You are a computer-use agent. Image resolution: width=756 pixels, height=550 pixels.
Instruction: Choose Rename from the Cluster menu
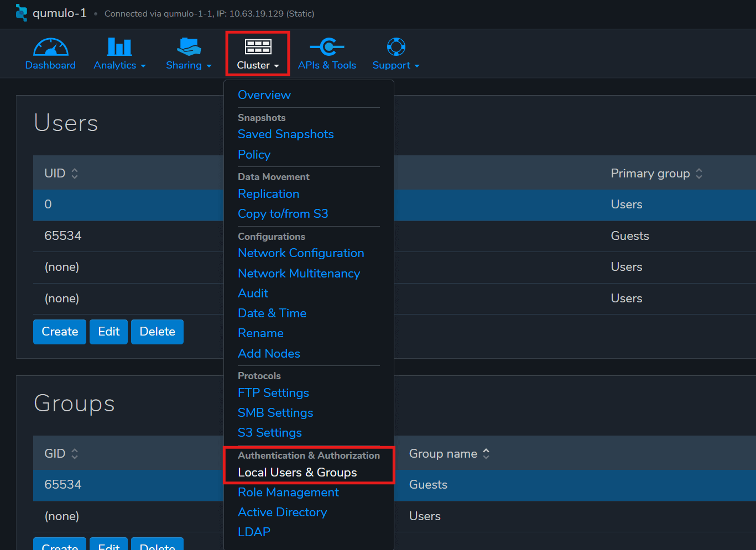pos(261,333)
